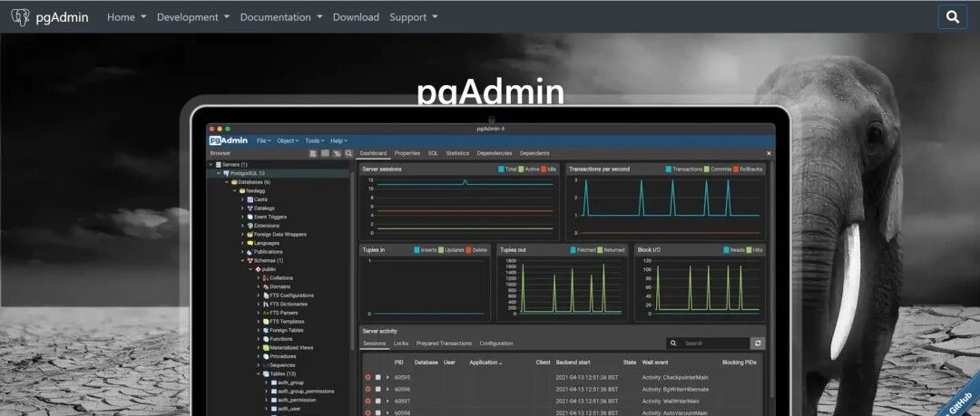980x416 pixels.
Task: Click the Catalogs node icon in tree
Action: click(250, 208)
